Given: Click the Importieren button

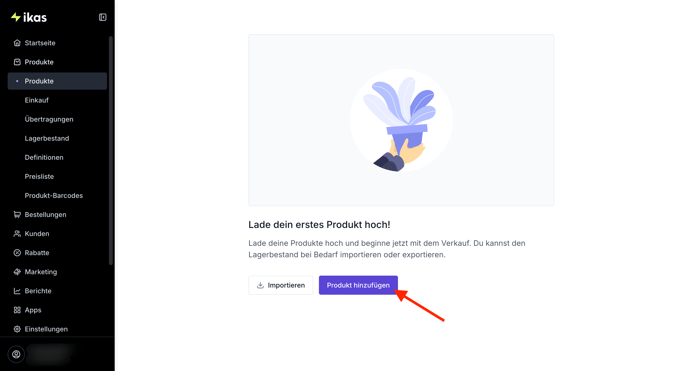Looking at the screenshot, I should click(x=280, y=285).
